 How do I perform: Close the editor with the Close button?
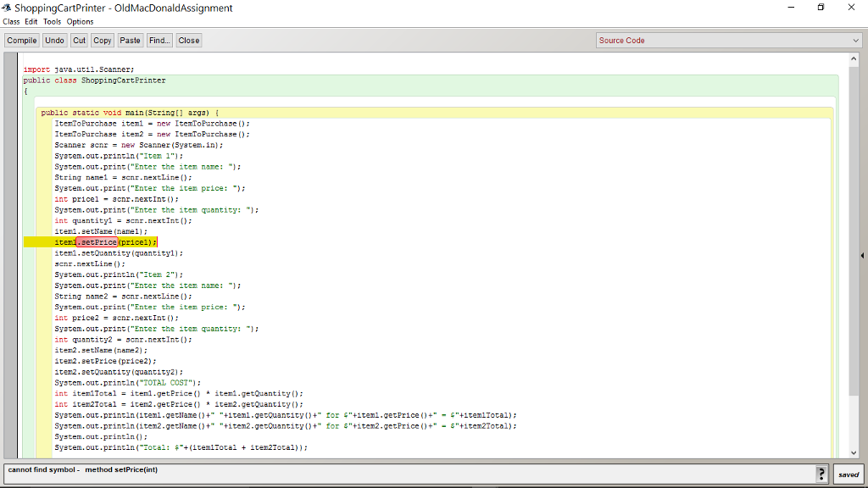click(188, 40)
